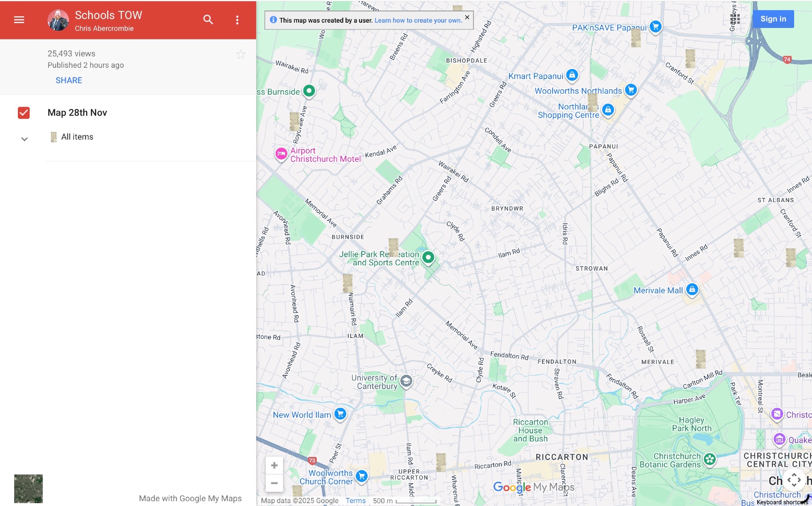Click the search magnifier icon

(208, 19)
